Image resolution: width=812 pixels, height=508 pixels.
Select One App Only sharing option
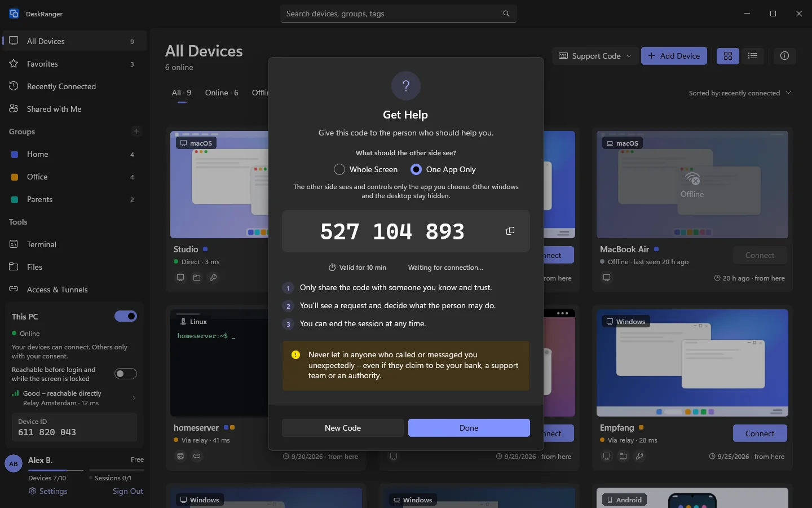point(443,169)
